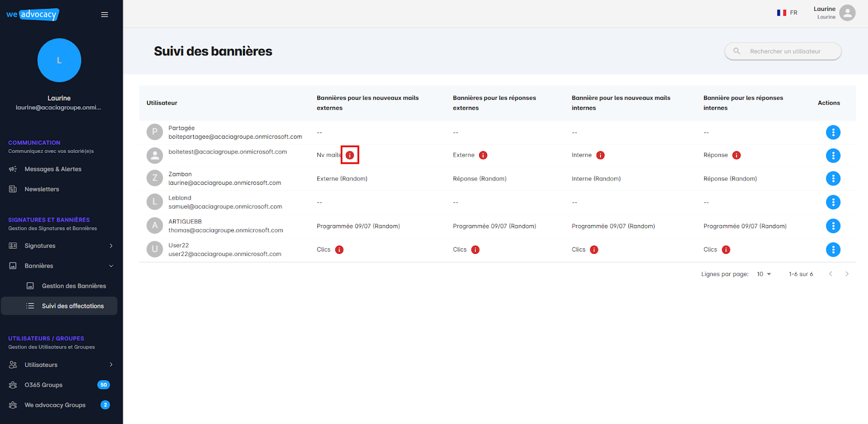Open actions menu for boitetest row
This screenshot has height=424, width=868.
[833, 156]
